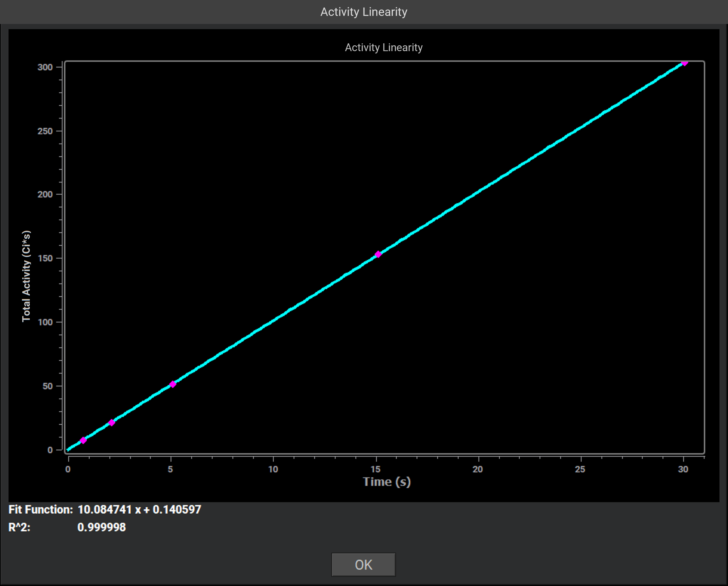Viewport: 728px width, 586px height.
Task: Select the magenta data point near 15 seconds
Action: (x=378, y=254)
